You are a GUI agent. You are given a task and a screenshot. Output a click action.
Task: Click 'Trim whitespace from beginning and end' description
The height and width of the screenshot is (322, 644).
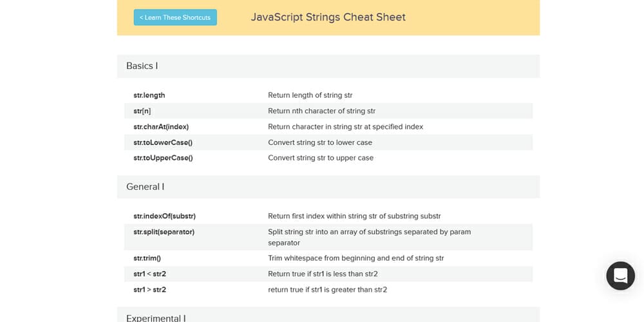click(356, 258)
